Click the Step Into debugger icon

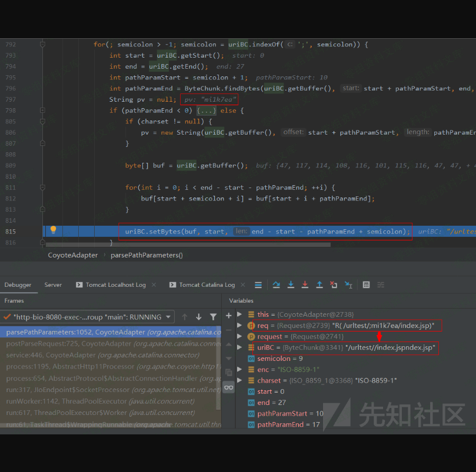[x=291, y=285]
